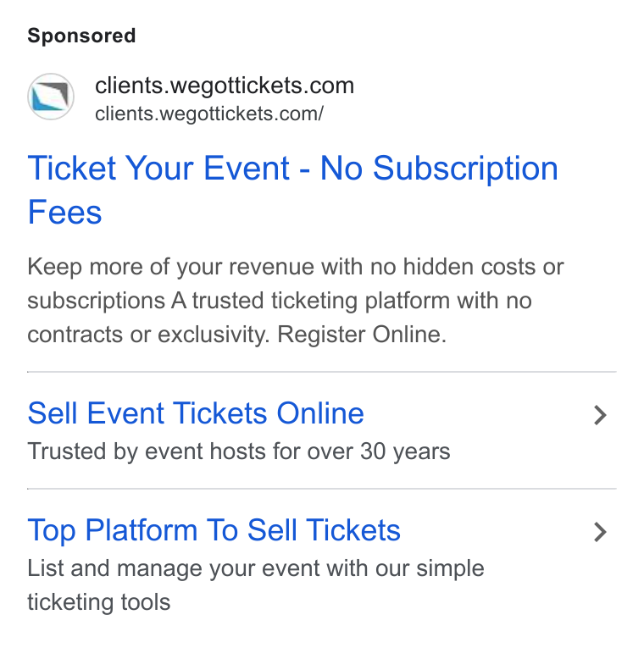This screenshot has height=659, width=644.
Task: Click the word Tickets in second sitelink title
Action: [353, 530]
